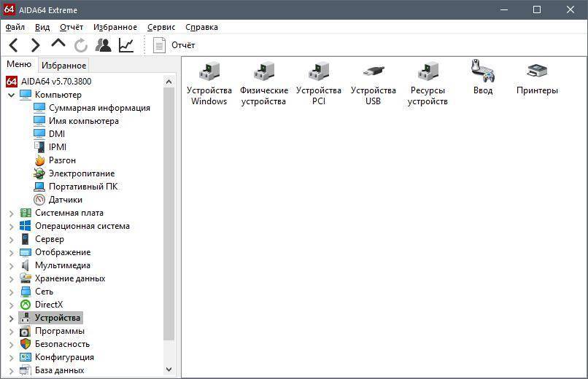Screen dimensions: 588x379
Task: Click the graph chart toolbar icon
Action: click(x=126, y=45)
